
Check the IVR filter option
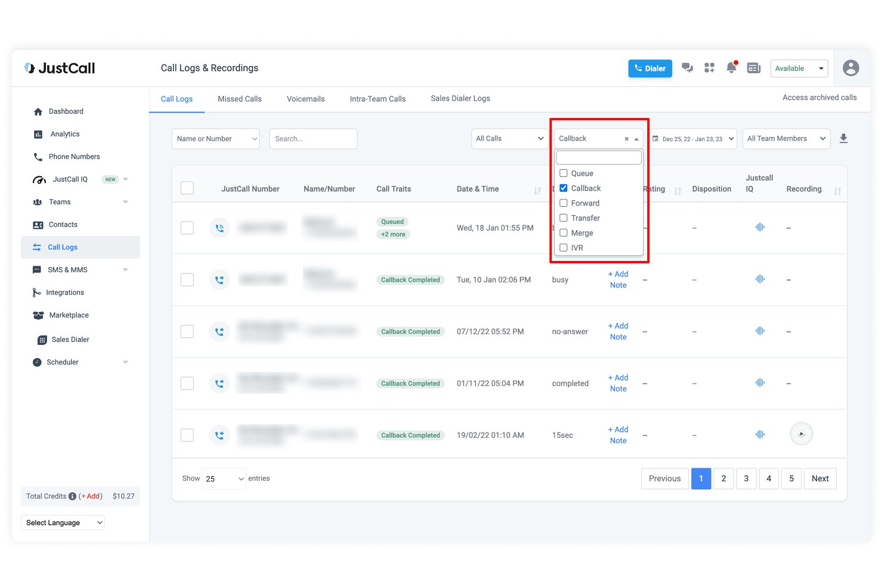point(563,248)
